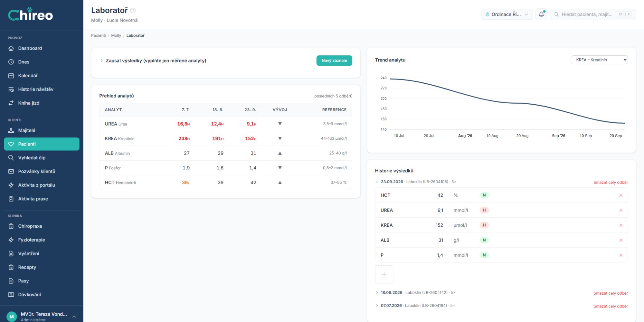Viewport: 644px width, 322px height.
Task: Open Kniha jízd
Action: 42,103
